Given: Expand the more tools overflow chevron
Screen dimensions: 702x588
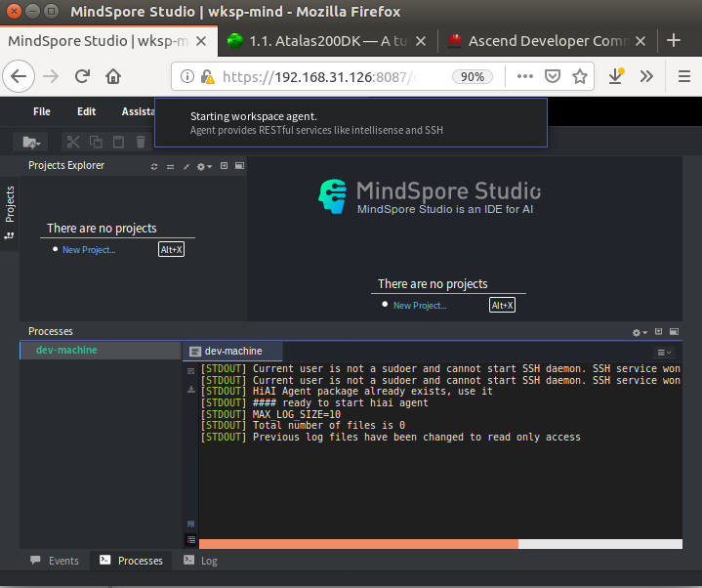Looking at the screenshot, I should coord(646,76).
